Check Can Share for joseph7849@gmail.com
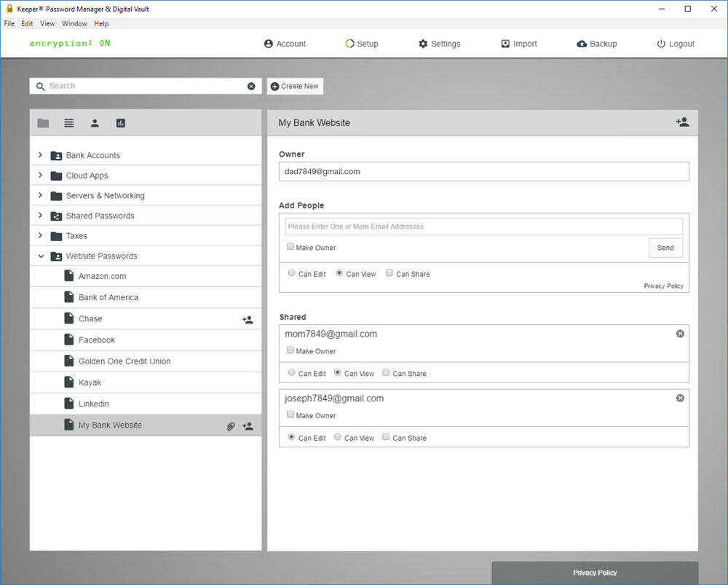Viewport: 728px width, 585px height. [386, 437]
